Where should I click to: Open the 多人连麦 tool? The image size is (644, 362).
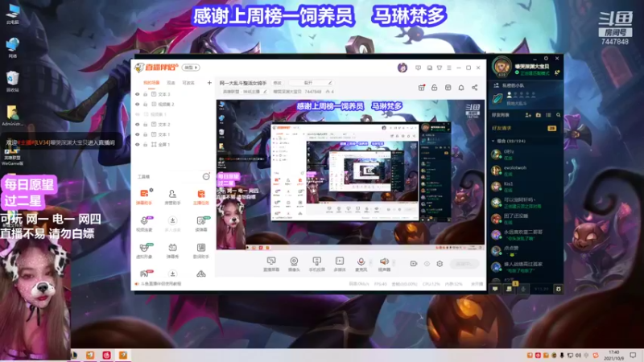(172, 224)
